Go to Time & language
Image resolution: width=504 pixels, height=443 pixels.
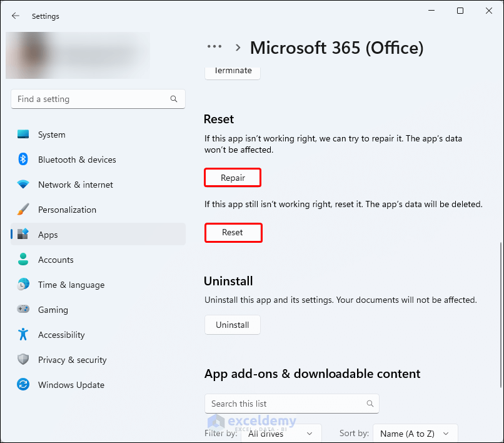click(x=98, y=285)
